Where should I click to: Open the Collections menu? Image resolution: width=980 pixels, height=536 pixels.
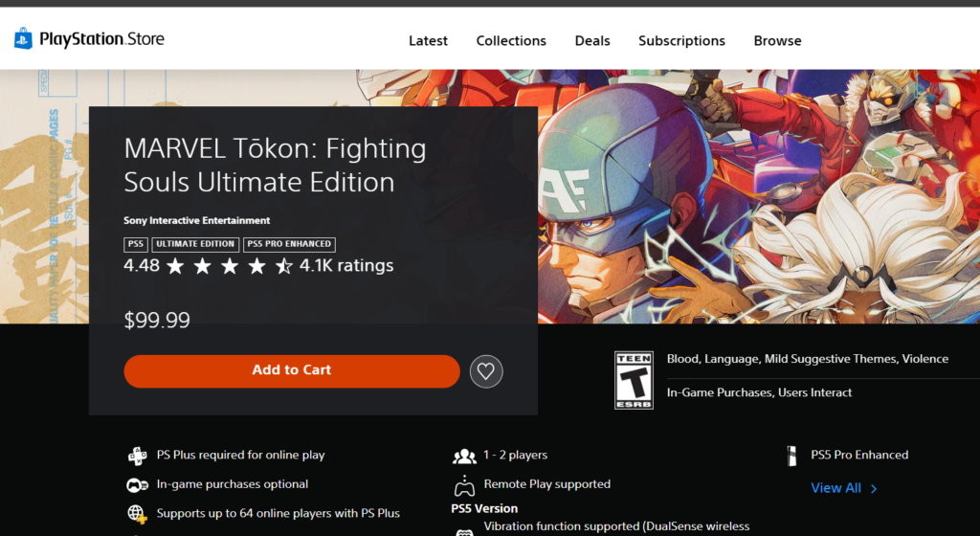511,40
